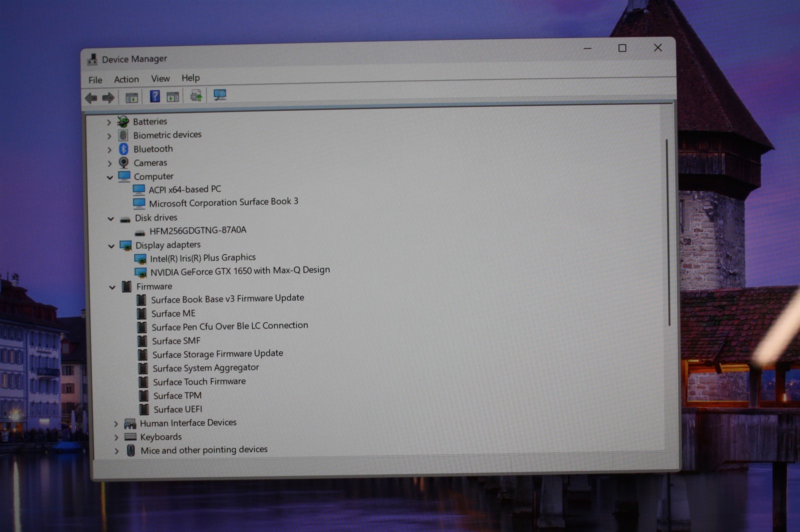Select Surface Storage Firmware Update entry

[x=218, y=354]
